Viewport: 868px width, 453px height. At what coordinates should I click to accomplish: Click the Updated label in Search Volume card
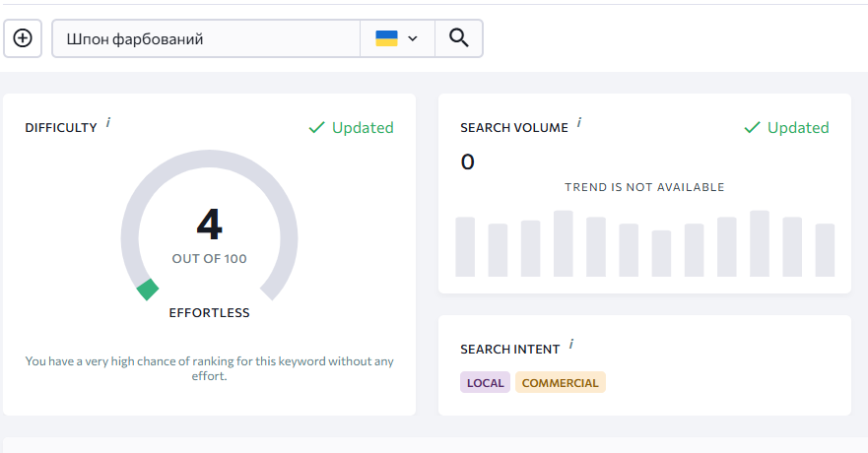coord(798,128)
